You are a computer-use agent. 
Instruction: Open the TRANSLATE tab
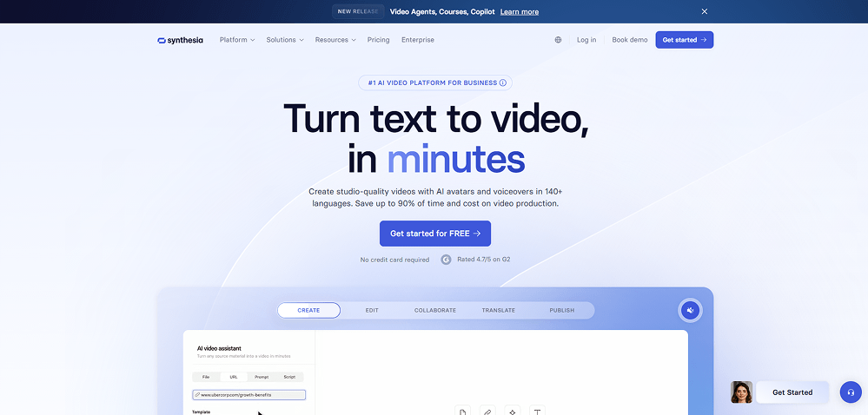498,311
